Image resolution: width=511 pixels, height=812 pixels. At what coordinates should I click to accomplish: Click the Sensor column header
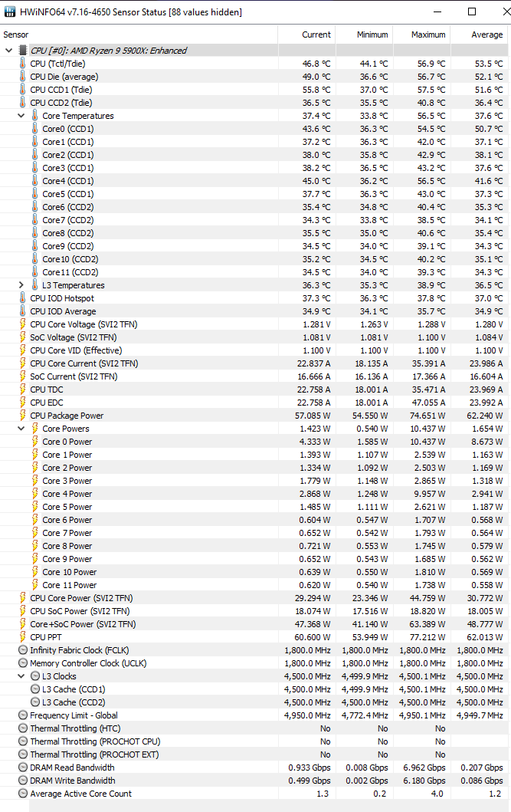click(139, 35)
